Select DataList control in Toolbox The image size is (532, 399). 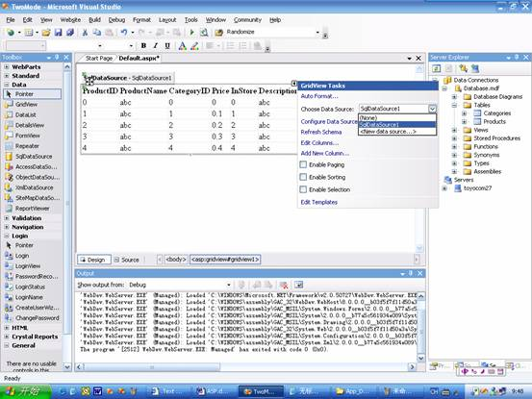pos(25,115)
